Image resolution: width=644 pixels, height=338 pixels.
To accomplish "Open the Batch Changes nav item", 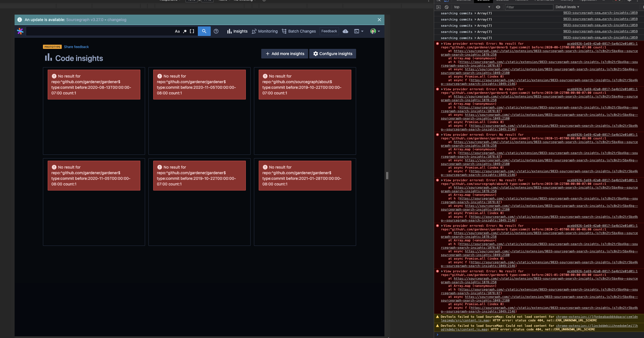I will tap(299, 31).
